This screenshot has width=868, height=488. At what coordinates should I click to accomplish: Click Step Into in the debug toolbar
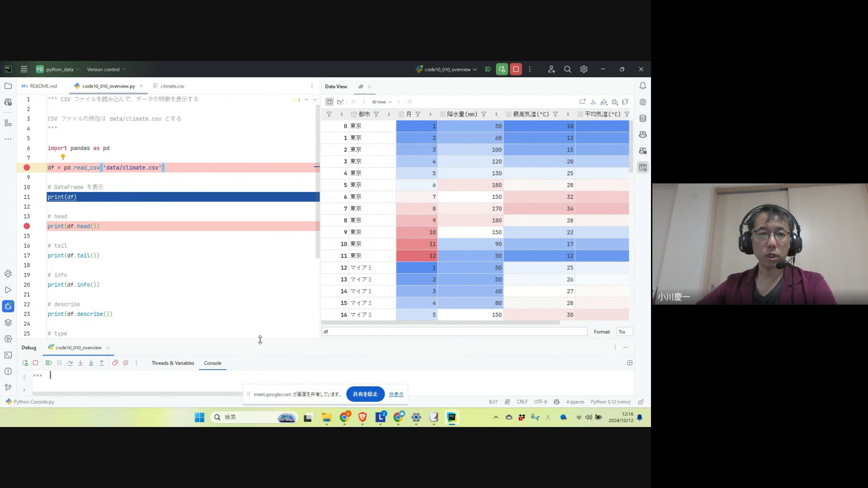[x=80, y=363]
